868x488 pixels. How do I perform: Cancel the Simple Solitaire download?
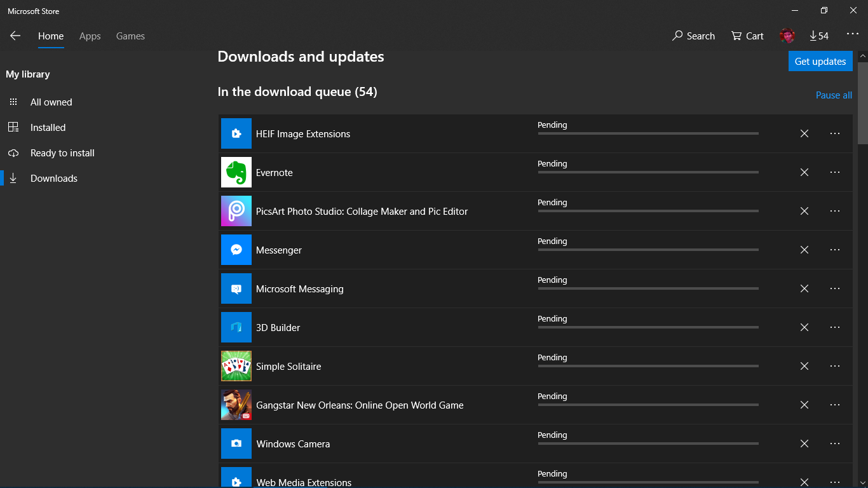(x=804, y=366)
